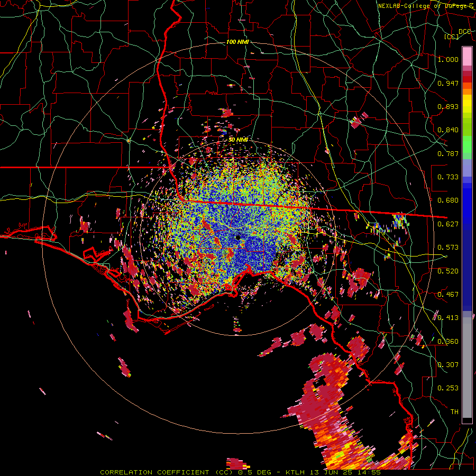
Task: Click the 0.520 color scale value
Action: pyautogui.click(x=448, y=271)
